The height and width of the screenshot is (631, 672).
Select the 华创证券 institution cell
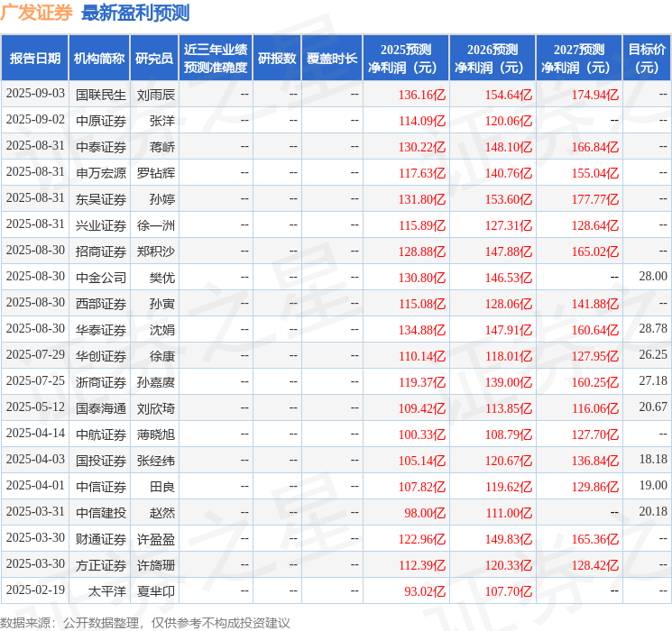coord(101,356)
